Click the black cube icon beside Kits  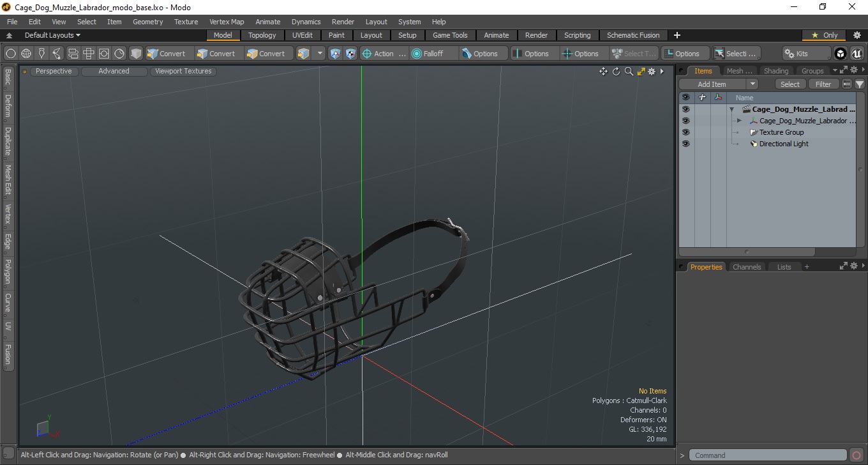click(841, 54)
